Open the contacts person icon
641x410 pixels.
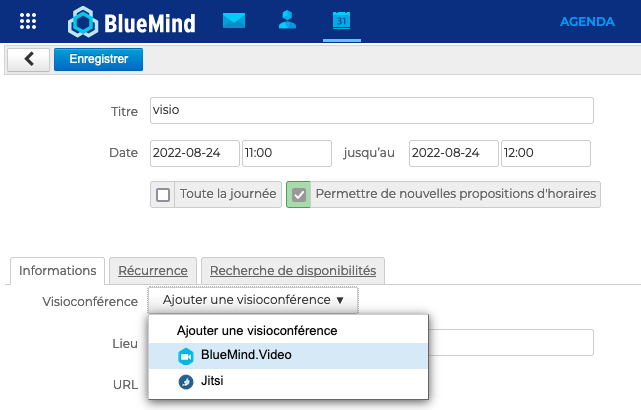coord(288,20)
